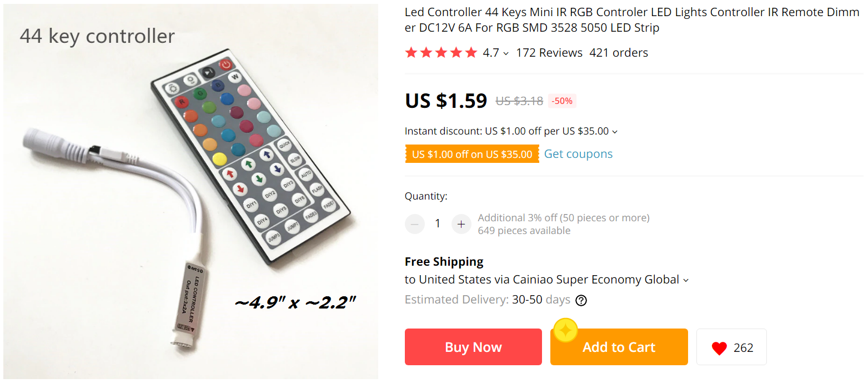
Task: Click the product title text
Action: 631,20
